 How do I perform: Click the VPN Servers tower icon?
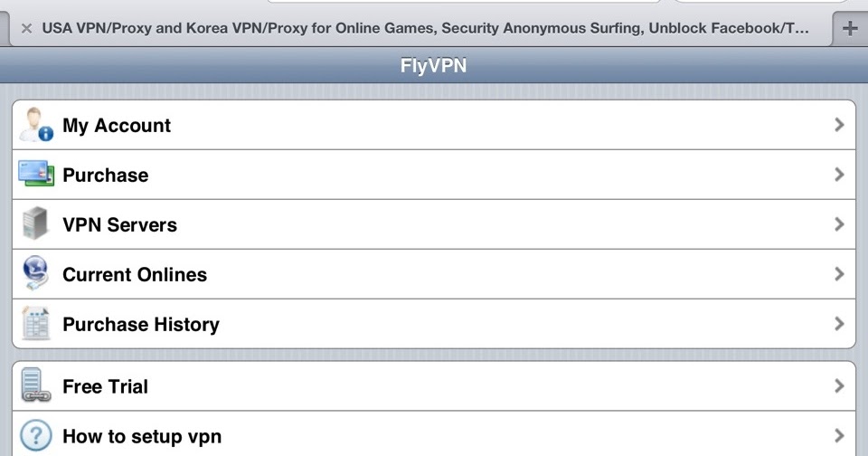pyautogui.click(x=36, y=223)
